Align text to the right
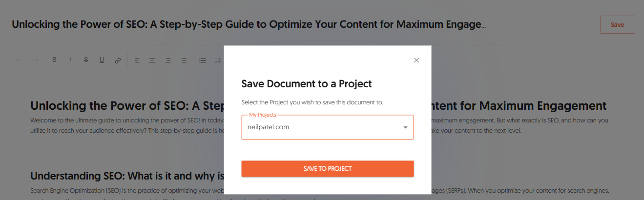Image resolution: width=644 pixels, height=200 pixels. 168,60
